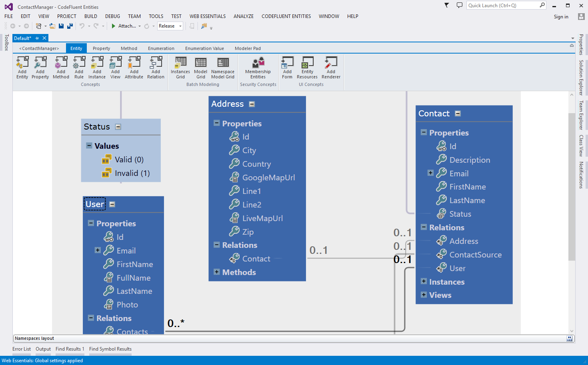Viewport: 588px width, 365px height.
Task: Switch to the Enumeration ribbon tab
Action: [x=161, y=48]
